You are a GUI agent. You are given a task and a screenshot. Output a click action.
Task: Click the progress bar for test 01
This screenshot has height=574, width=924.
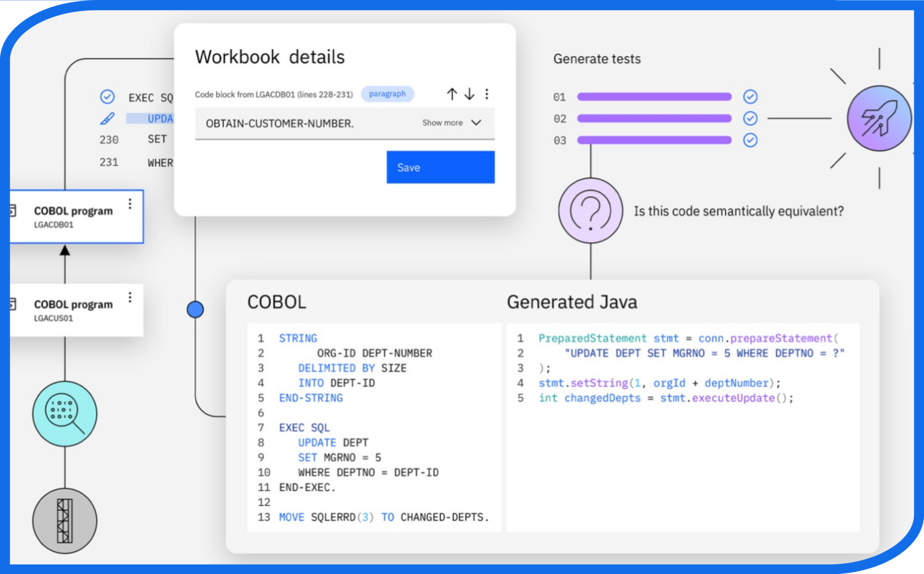[654, 97]
